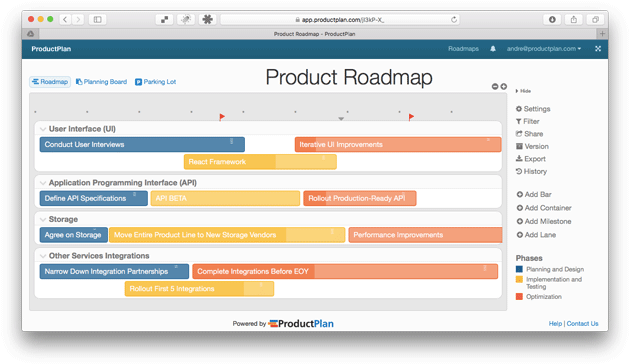Select the Product Roadmap - ProductPlan tab
The image size is (629, 364).
click(x=314, y=34)
